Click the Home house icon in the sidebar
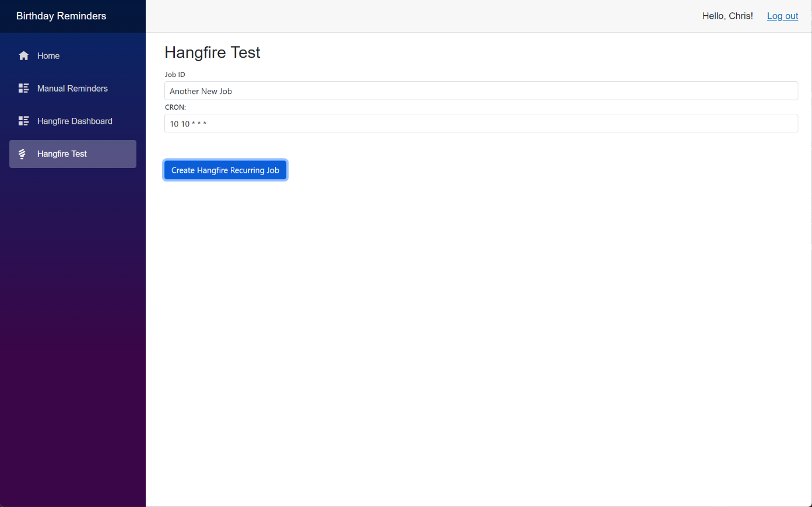Viewport: 812px width, 507px height. tap(23, 55)
